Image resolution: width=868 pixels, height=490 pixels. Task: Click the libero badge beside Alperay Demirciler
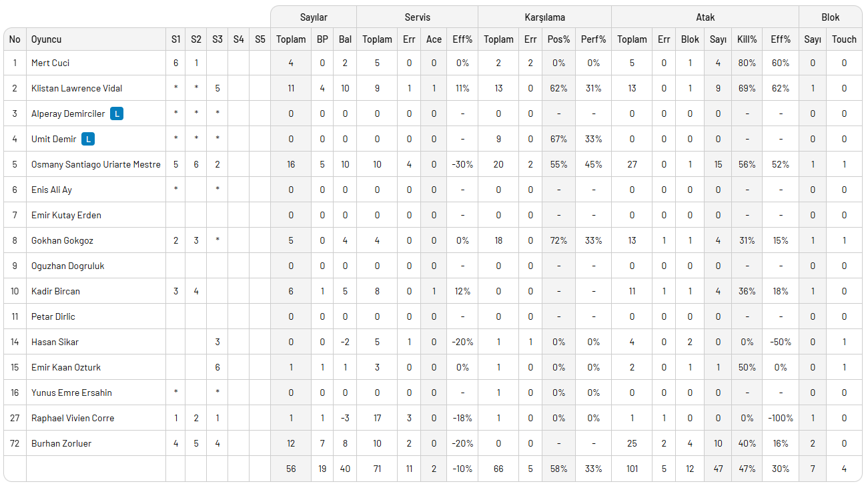117,113
